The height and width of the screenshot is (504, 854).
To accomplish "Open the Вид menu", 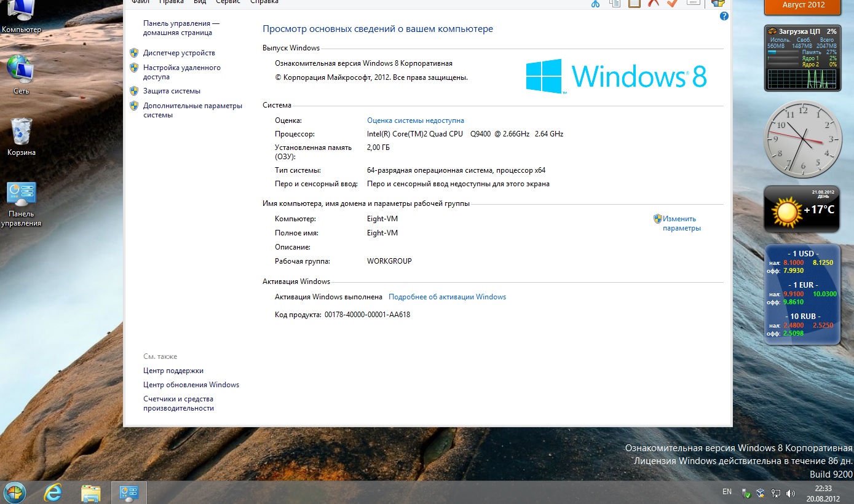I will [200, 2].
